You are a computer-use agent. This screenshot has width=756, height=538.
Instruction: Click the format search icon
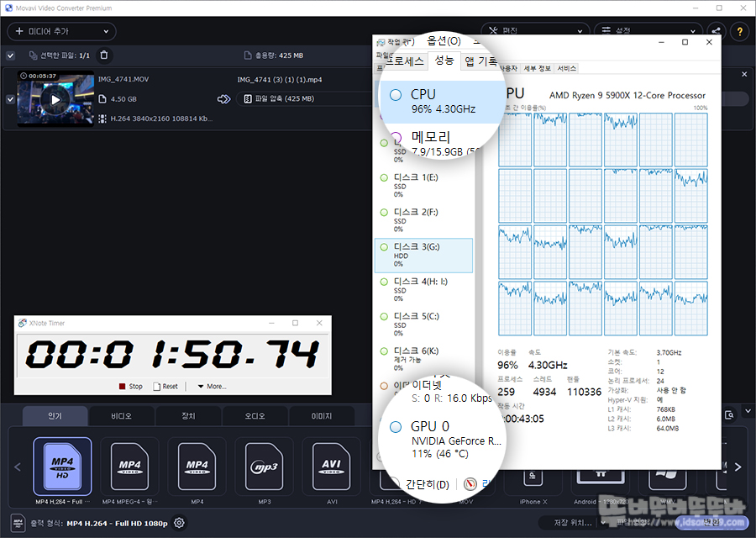tap(729, 415)
